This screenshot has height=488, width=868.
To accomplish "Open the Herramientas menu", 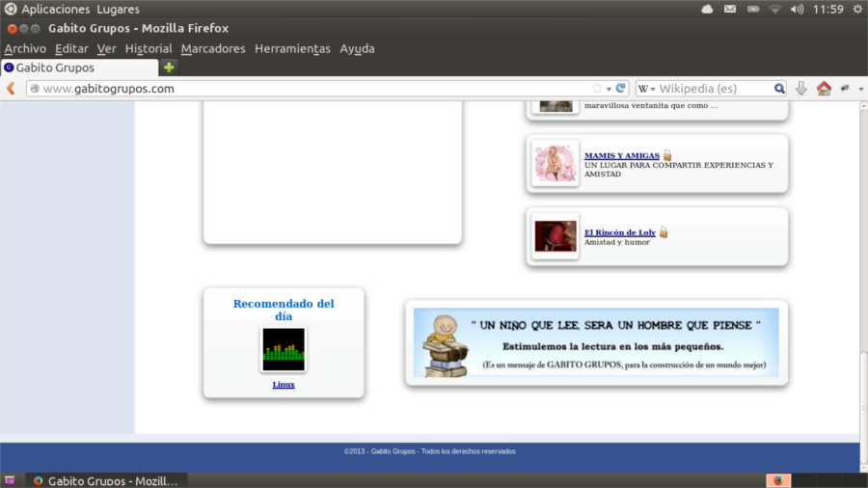I will coord(292,48).
